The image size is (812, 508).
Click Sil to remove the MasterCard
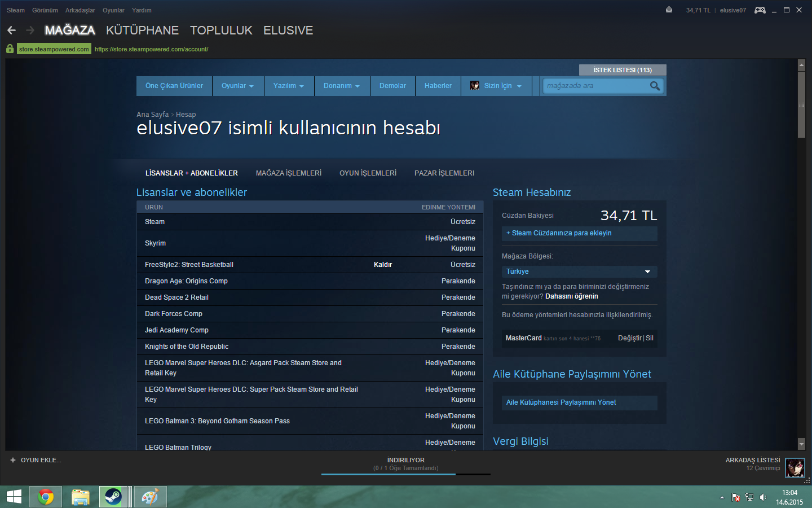coord(650,338)
